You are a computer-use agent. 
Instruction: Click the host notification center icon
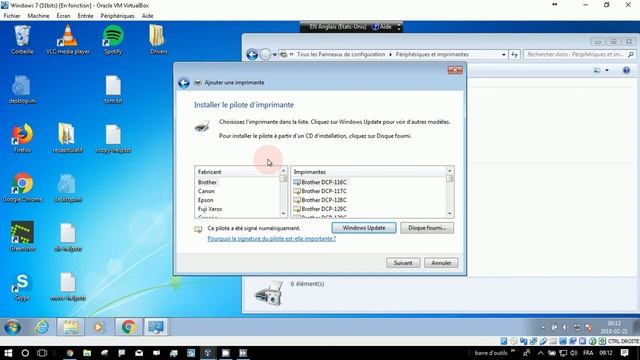tap(624, 353)
